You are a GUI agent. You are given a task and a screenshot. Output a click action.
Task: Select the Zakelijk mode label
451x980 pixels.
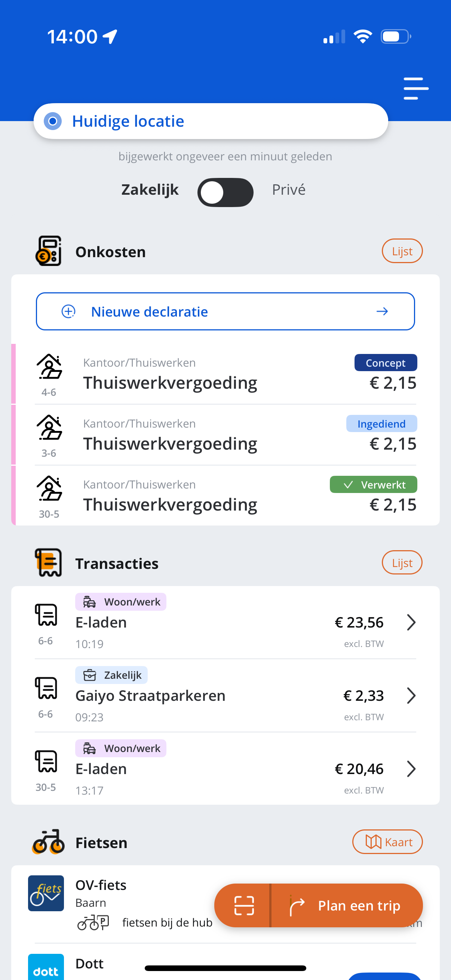pos(150,189)
